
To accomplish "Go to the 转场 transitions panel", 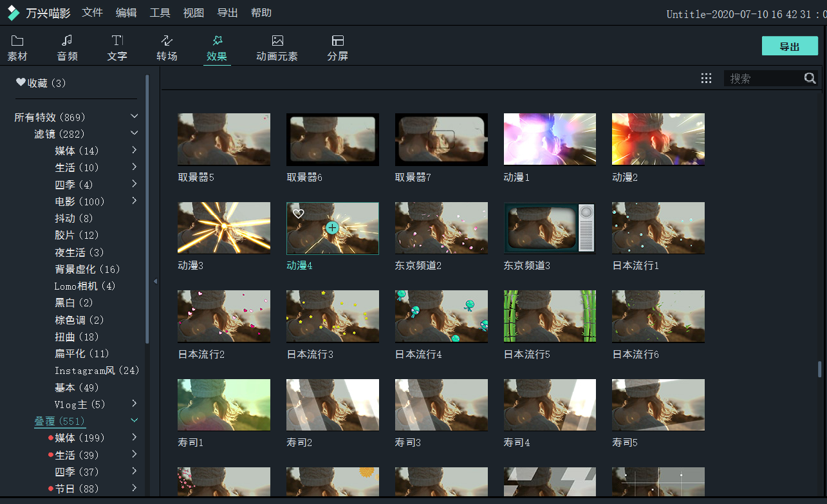I will click(x=167, y=48).
